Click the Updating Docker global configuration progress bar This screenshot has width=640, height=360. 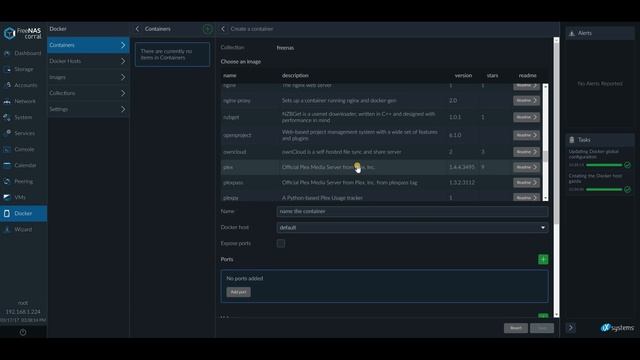click(604, 165)
